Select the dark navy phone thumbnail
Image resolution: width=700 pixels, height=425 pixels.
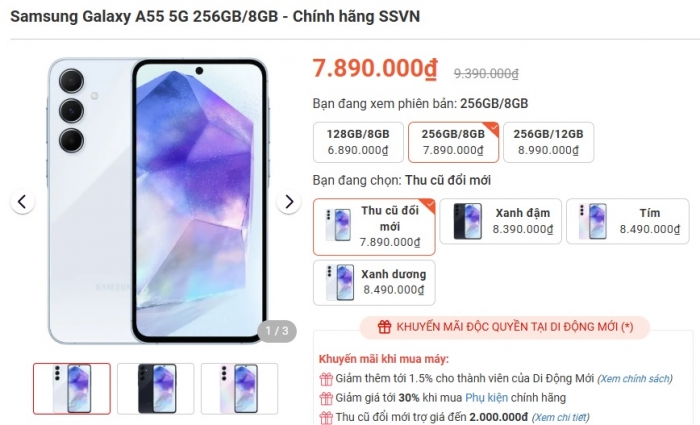(156, 388)
